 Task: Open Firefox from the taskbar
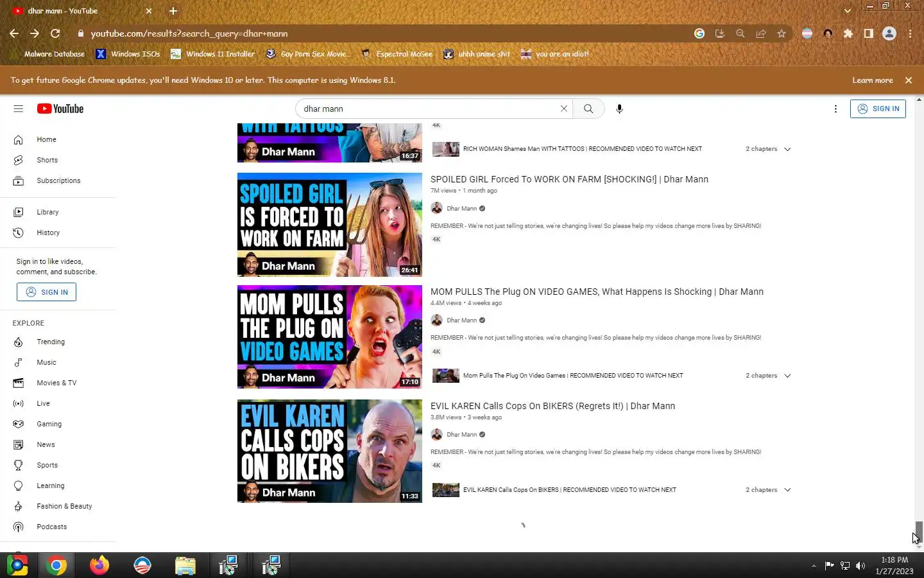click(99, 565)
